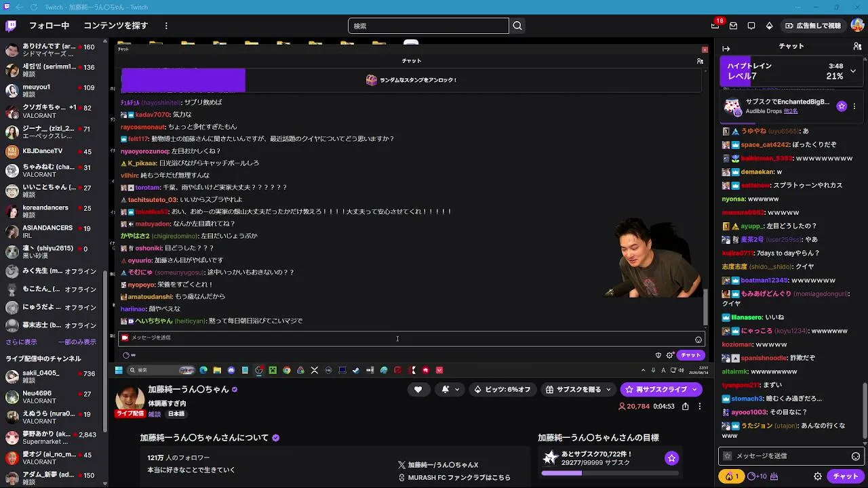Click the heart follow button
This screenshot has width=868, height=488.
pyautogui.click(x=418, y=389)
